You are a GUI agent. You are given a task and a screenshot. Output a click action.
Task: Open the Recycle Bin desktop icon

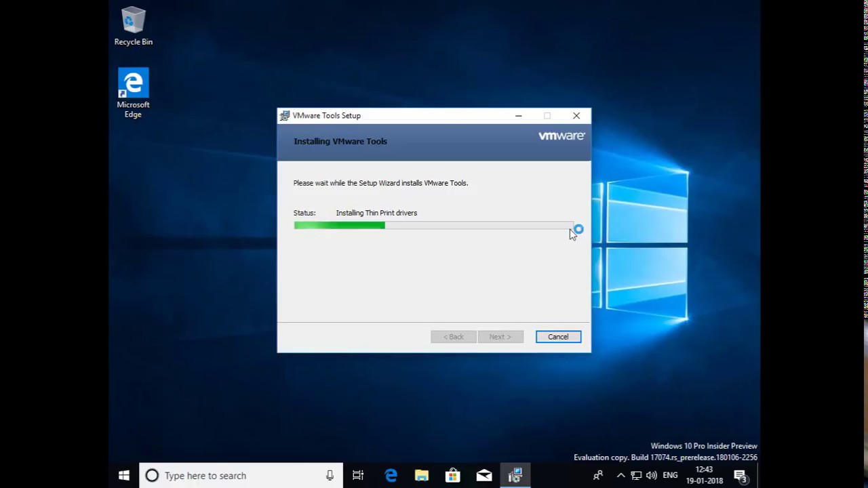pyautogui.click(x=133, y=26)
